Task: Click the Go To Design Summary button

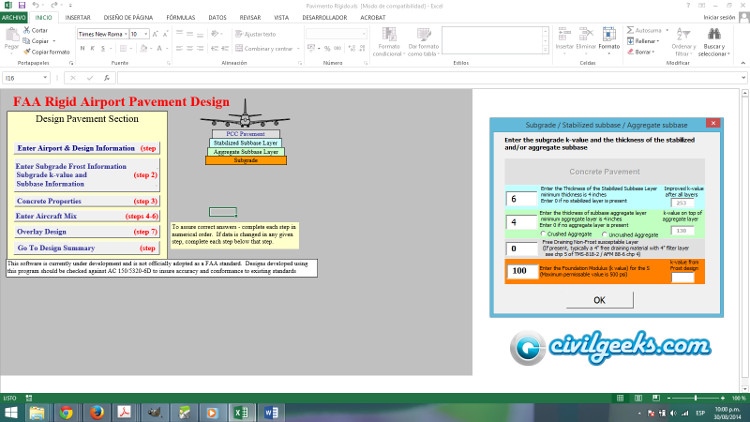Action: 56,247
